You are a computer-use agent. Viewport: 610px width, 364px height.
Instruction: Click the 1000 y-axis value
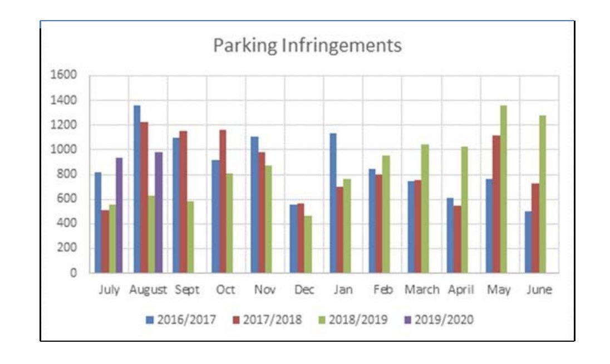(63, 150)
